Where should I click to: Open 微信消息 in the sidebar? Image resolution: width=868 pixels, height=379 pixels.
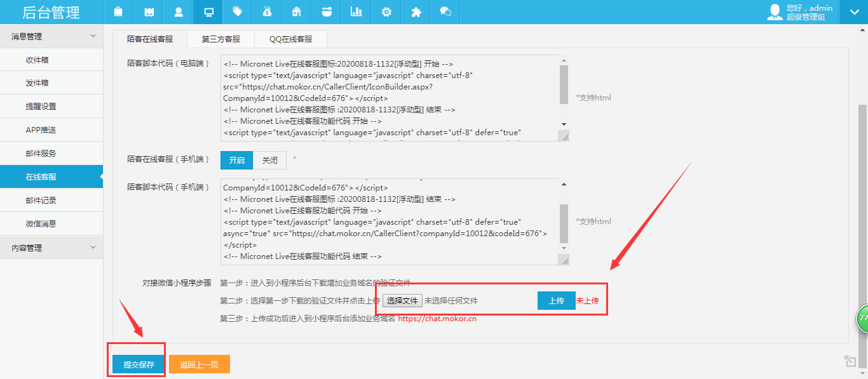click(51, 224)
